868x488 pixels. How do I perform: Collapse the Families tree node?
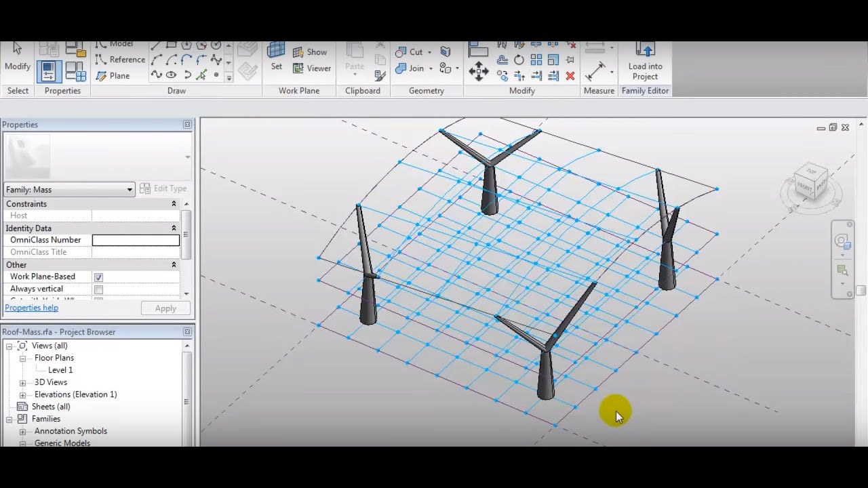[x=10, y=419]
